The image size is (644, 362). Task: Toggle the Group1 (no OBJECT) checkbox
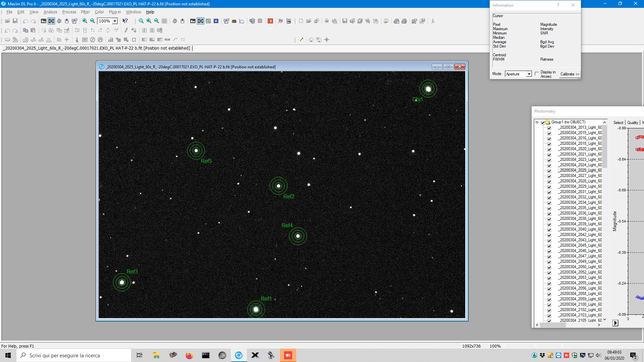(x=543, y=122)
